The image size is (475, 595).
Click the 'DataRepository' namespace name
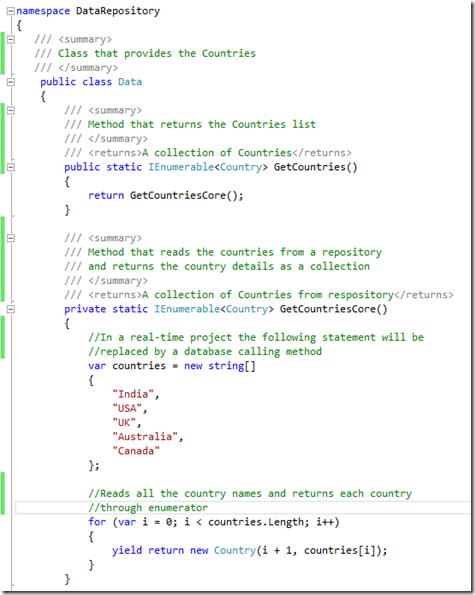(x=118, y=11)
